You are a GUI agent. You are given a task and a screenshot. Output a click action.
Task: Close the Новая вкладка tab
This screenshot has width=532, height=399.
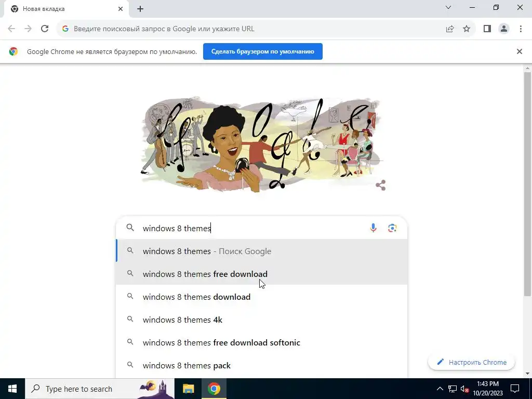tap(121, 9)
